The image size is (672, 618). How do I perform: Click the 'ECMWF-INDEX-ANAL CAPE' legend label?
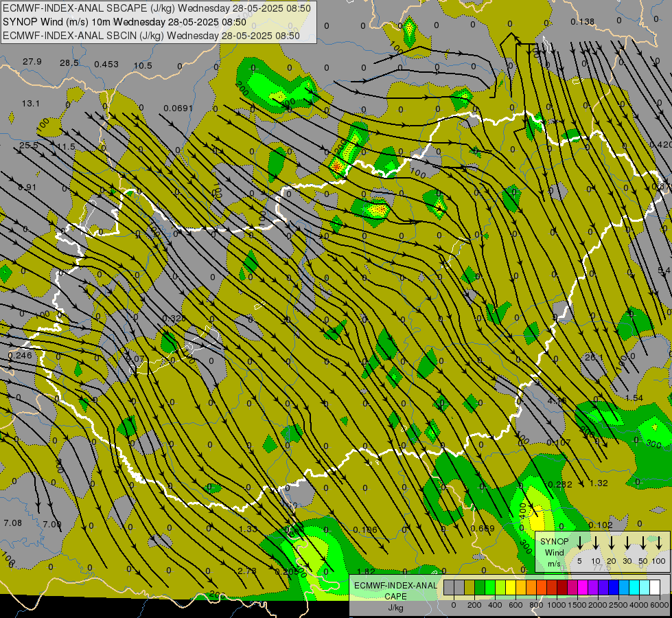click(x=395, y=591)
